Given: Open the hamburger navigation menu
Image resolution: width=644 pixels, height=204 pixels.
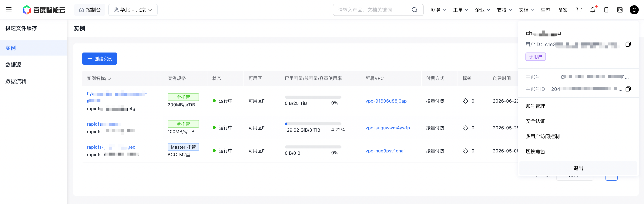Looking at the screenshot, I should point(9,10).
